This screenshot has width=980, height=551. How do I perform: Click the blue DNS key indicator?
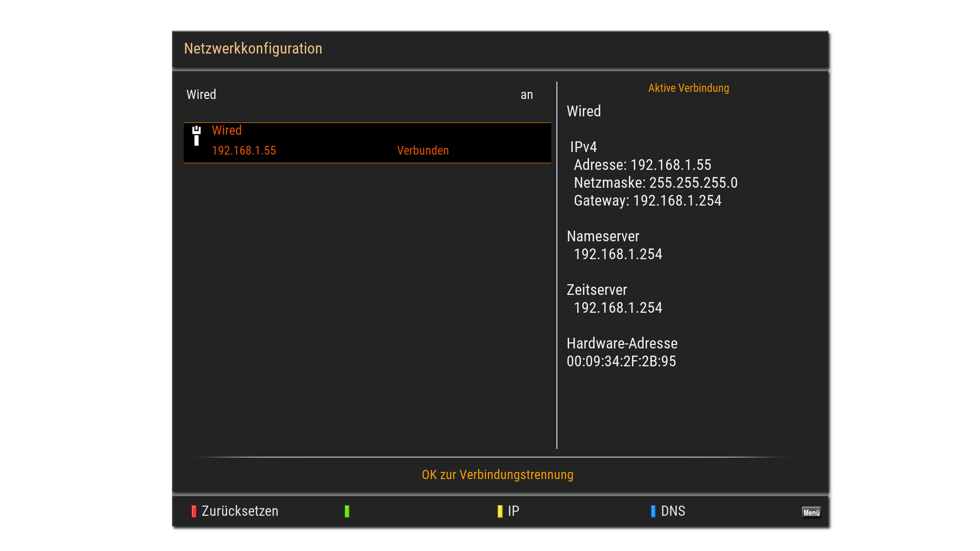[653, 511]
